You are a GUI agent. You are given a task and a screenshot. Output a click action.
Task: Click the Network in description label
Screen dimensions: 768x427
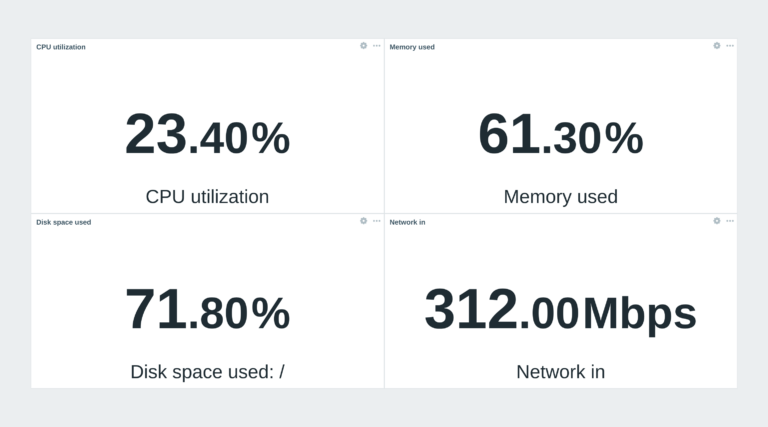coord(560,372)
